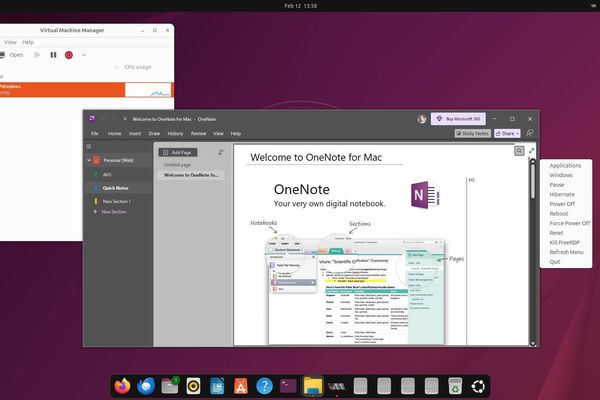Open the History ribbon tab
Viewport: 600px width, 400px height.
click(x=175, y=133)
